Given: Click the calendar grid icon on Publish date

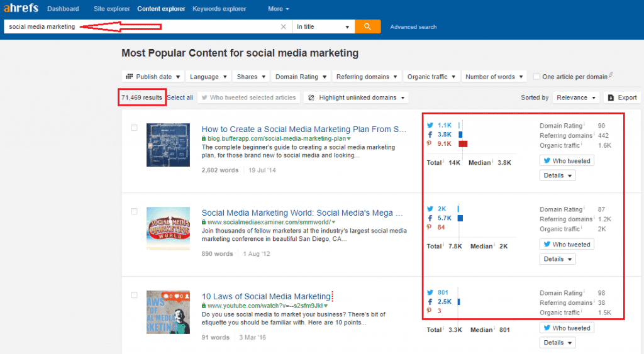Looking at the screenshot, I should click(x=130, y=76).
